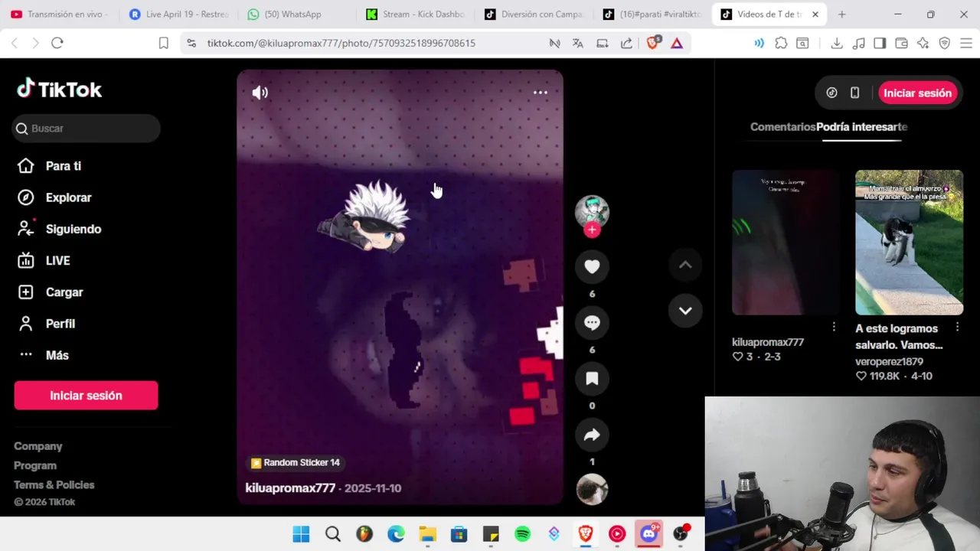The width and height of the screenshot is (980, 551).
Task: Click the 'A este logramos salvarlo' title
Action: pos(900,337)
